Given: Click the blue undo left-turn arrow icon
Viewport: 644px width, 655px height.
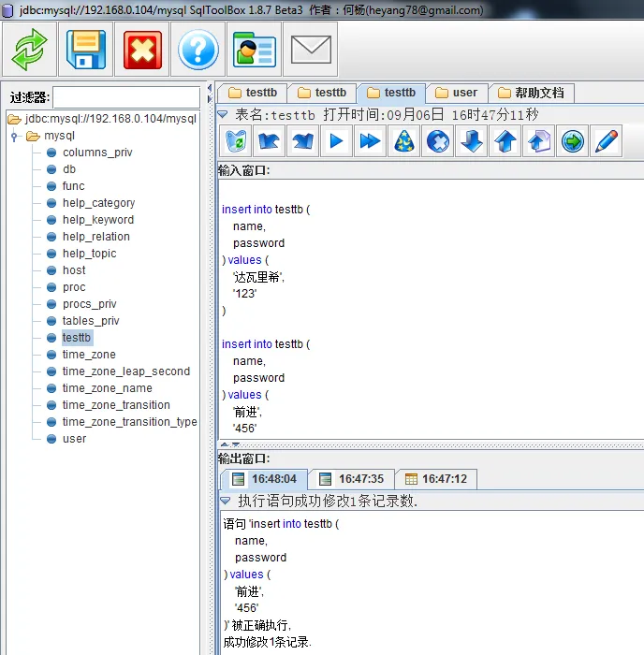Looking at the screenshot, I should 270,141.
